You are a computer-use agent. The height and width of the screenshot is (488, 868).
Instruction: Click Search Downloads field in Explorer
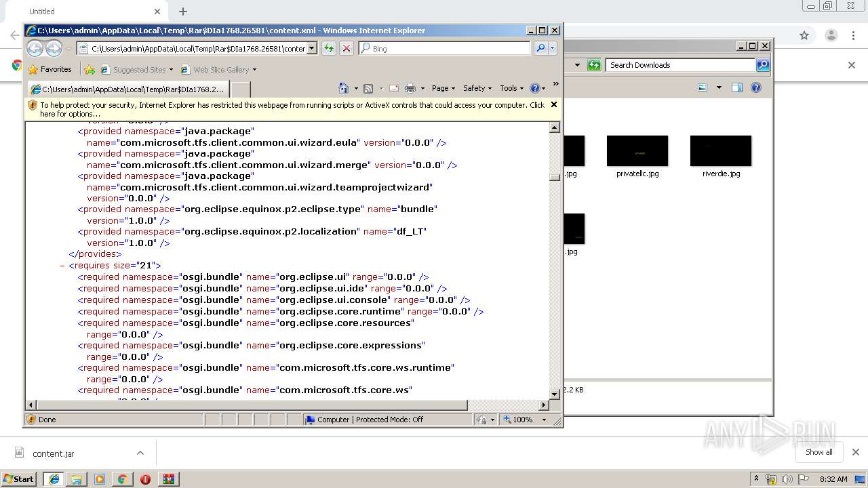680,65
